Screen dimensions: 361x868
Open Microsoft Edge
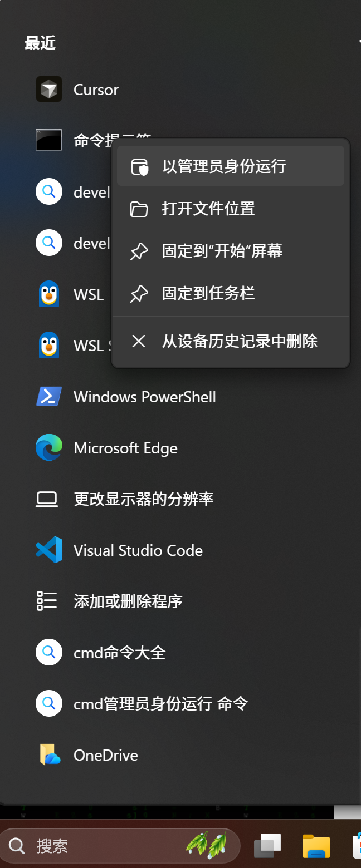pos(125,447)
